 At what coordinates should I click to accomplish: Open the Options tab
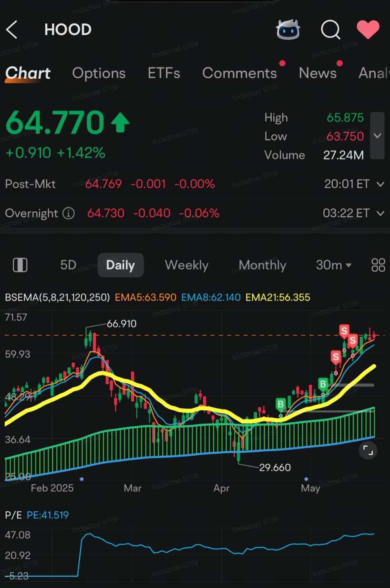point(99,73)
